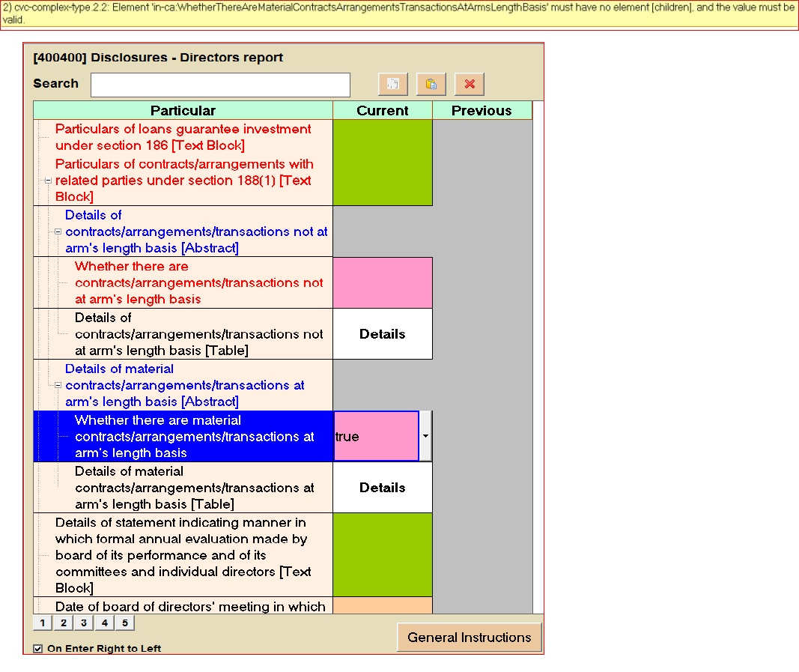799x672 pixels.
Task: Collapse the material contracts at arm's length Abstract
Action: (58, 385)
